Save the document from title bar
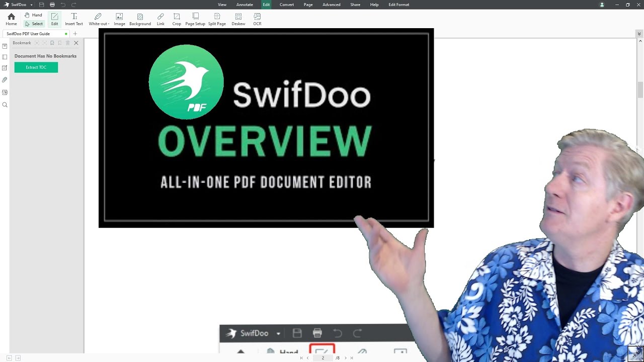The image size is (644, 362). [x=42, y=5]
